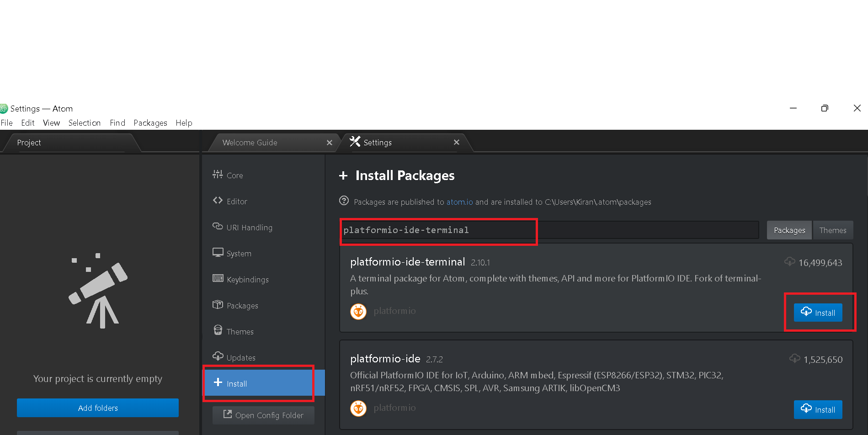Click the telescope illustration in Project panel
The image size is (868, 435).
(98, 291)
